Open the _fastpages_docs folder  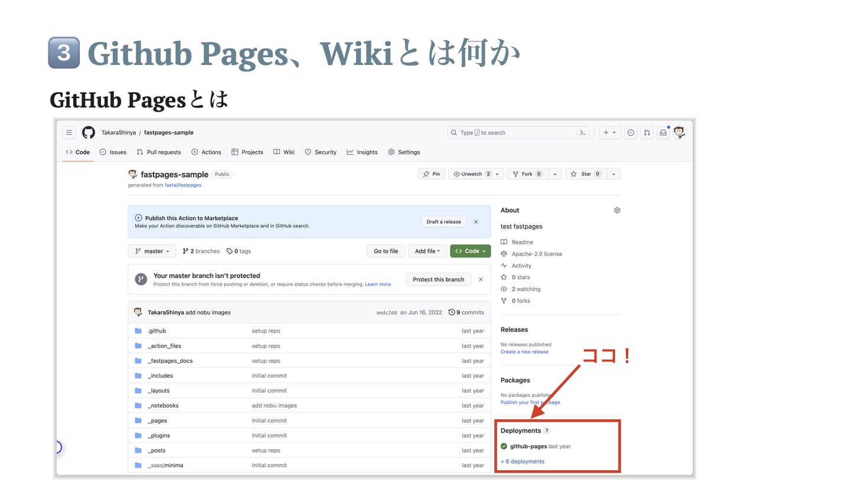point(170,361)
